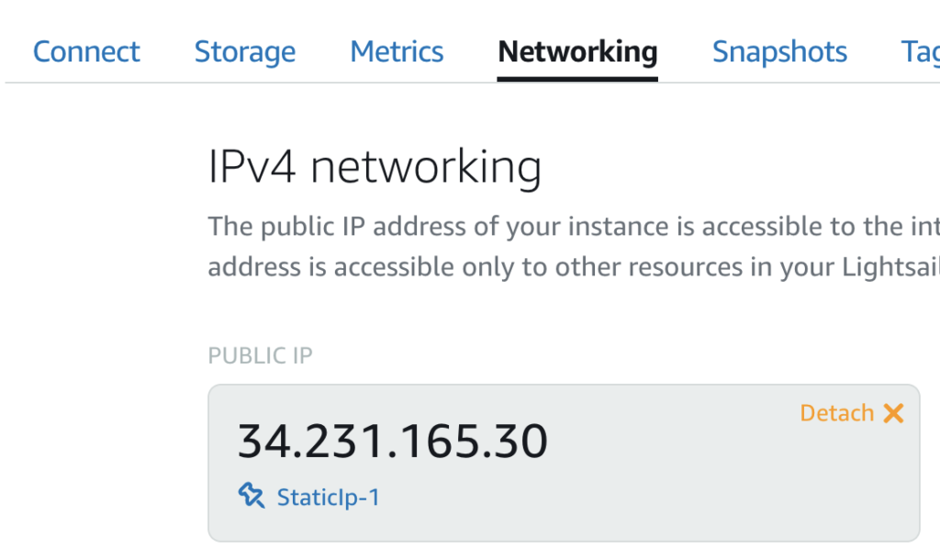This screenshot has width=940, height=560.
Task: Switch to the Storage tab
Action: pos(244,52)
